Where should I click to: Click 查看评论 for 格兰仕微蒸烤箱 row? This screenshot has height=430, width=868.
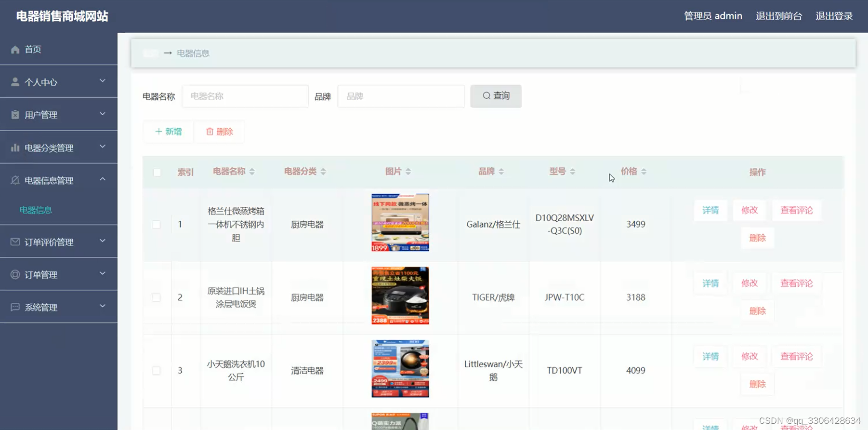pos(797,210)
